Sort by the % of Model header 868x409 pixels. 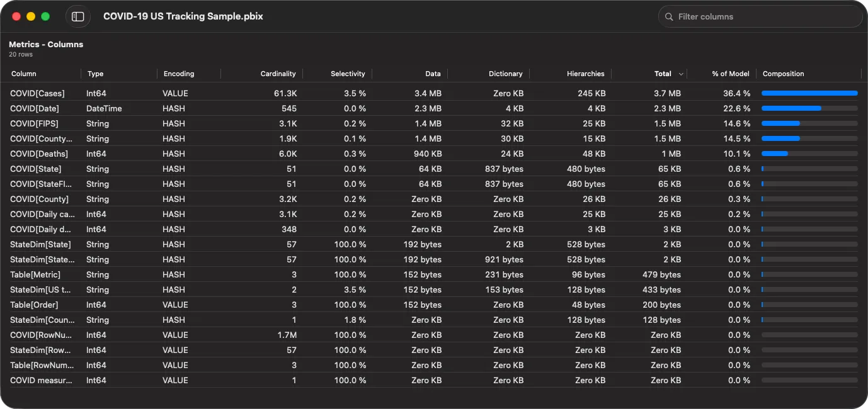731,74
